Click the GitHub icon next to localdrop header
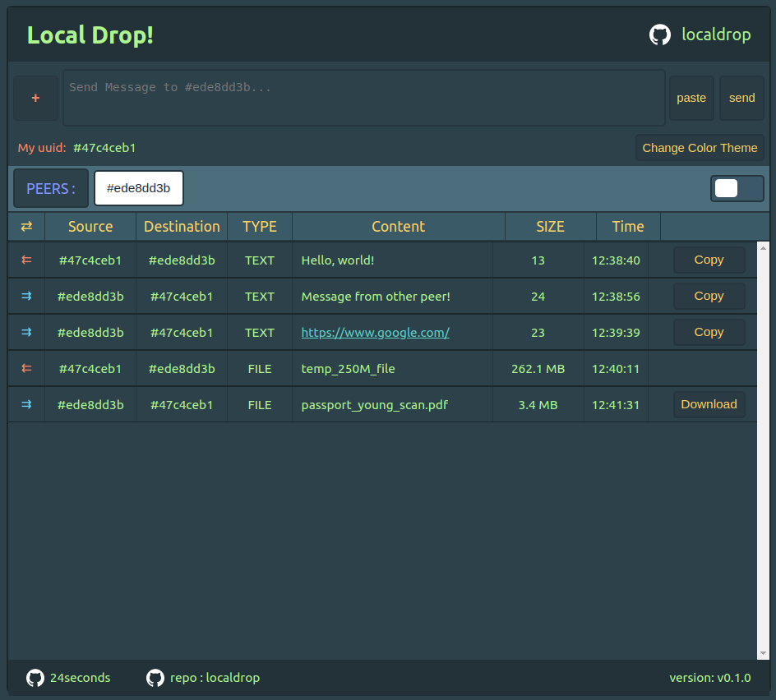776x700 pixels. click(x=660, y=35)
